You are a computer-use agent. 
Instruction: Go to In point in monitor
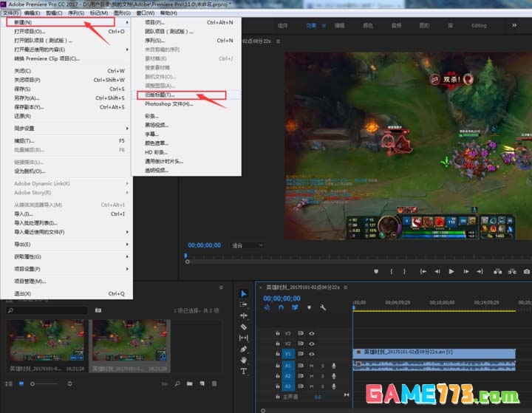pos(423,271)
